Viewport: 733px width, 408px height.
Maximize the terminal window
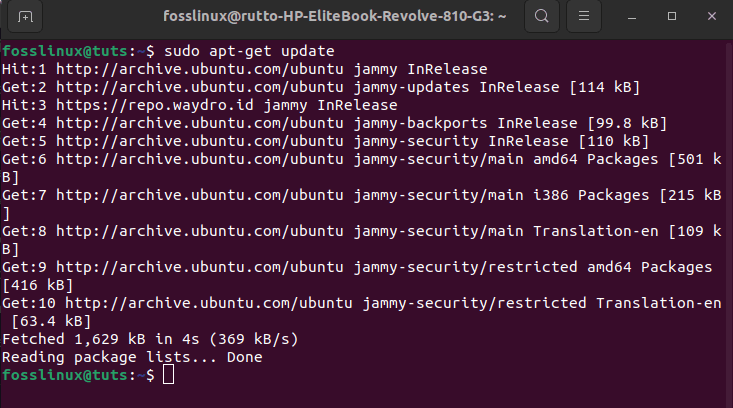click(x=672, y=16)
